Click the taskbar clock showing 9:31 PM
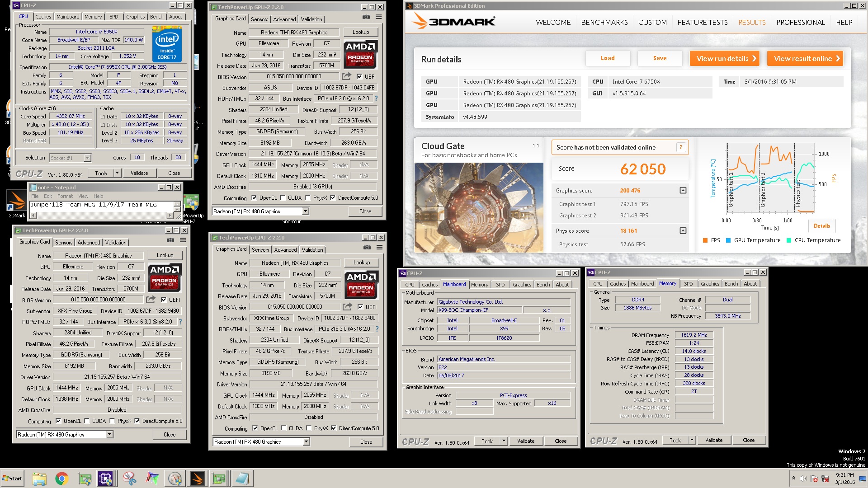The width and height of the screenshot is (868, 488). click(x=844, y=479)
